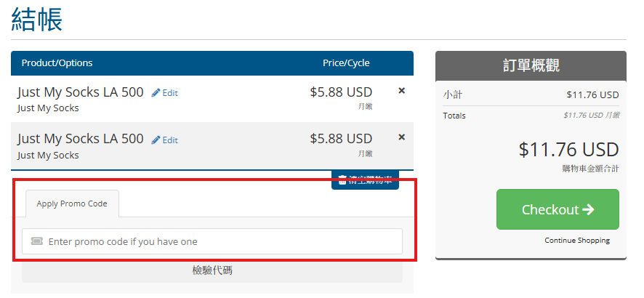644x298 pixels.
Task: Click the trash icon to empty cart
Action: click(343, 179)
